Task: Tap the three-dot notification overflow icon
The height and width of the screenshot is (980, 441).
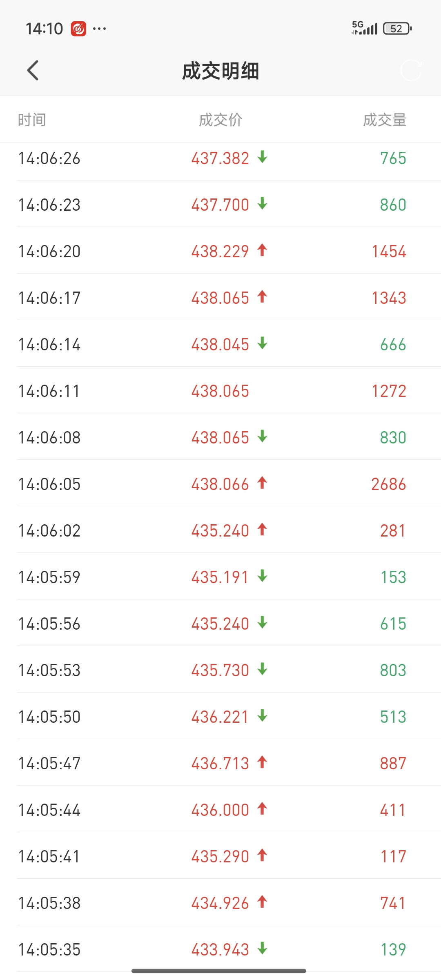Action: 100,29
